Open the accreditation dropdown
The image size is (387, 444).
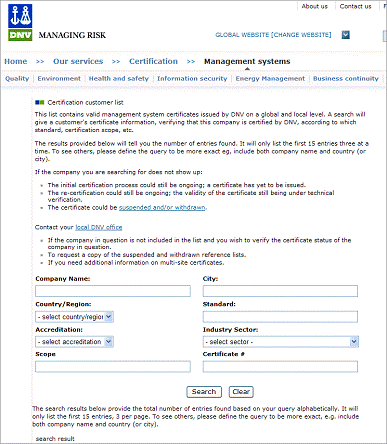[74, 342]
